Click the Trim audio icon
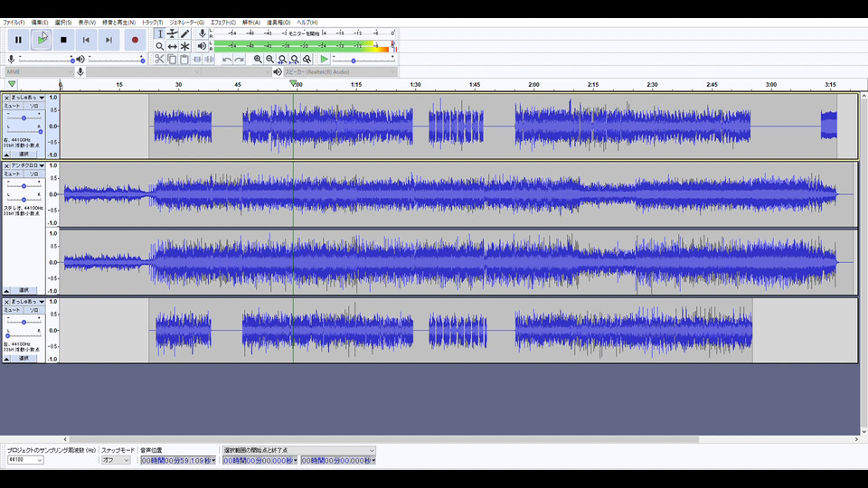 click(196, 60)
